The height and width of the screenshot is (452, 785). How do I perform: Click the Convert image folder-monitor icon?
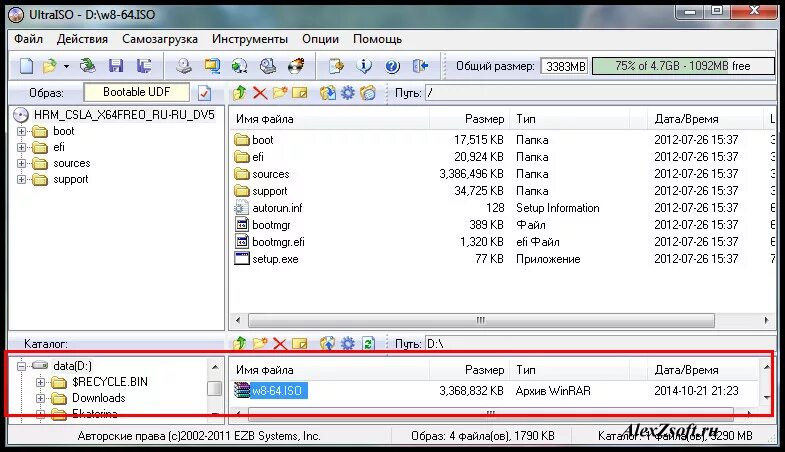pos(212,66)
